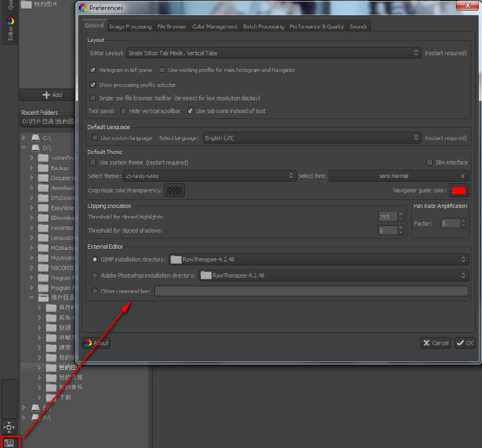This screenshot has width=482, height=448.
Task: Open the Editor Layout dropdown
Action: pos(274,53)
